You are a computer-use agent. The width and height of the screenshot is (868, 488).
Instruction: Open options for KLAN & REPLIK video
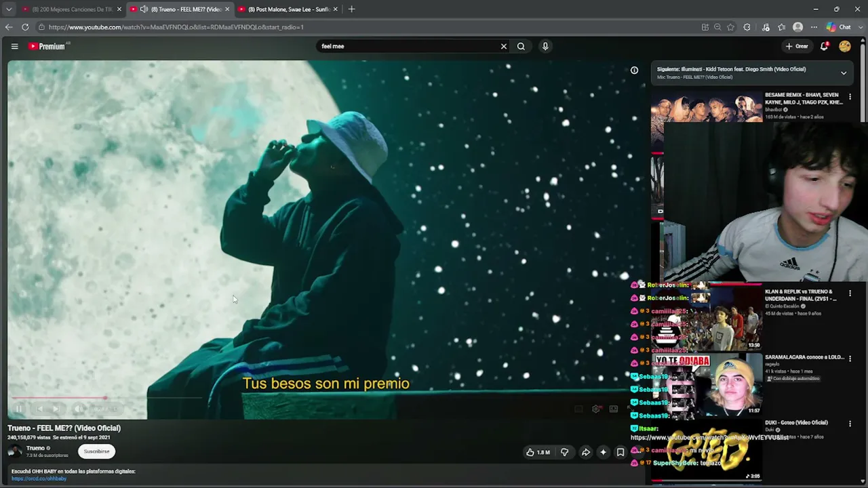click(x=850, y=293)
